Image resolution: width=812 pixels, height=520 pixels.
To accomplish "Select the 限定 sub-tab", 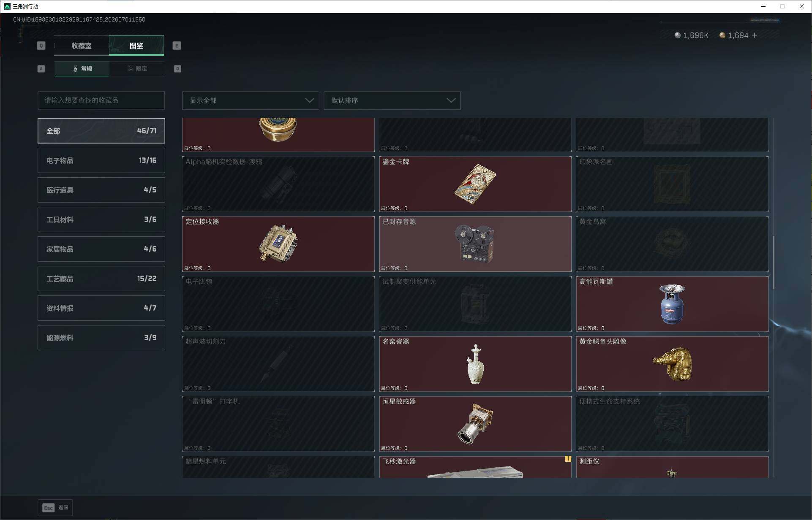I will click(137, 68).
